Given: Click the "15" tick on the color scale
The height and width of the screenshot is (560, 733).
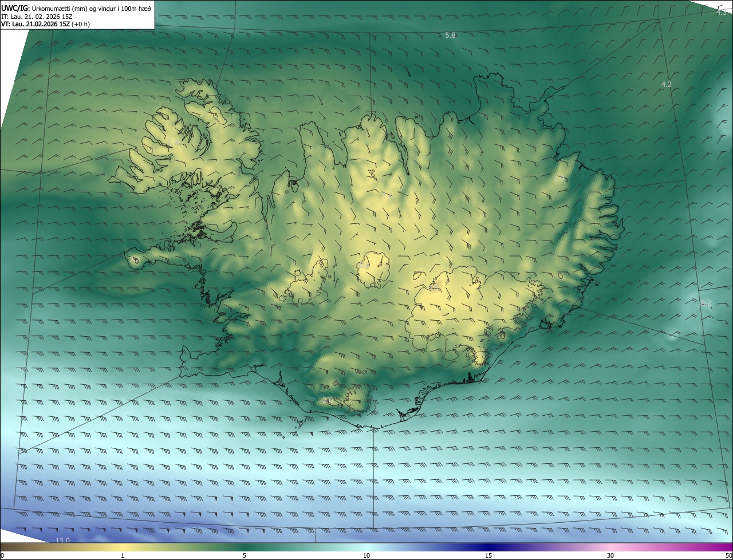Looking at the screenshot, I should pyautogui.click(x=488, y=555).
